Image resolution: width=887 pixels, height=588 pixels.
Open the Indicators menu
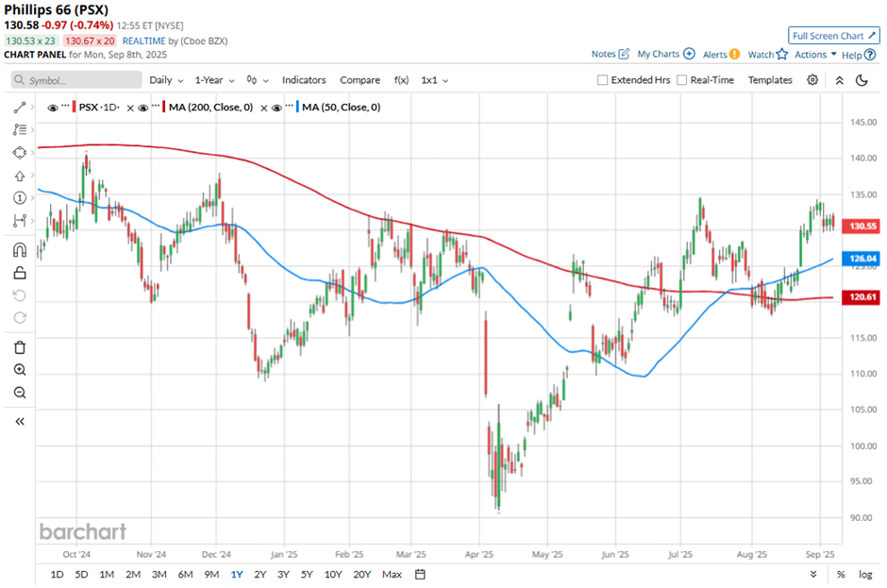[x=304, y=80]
